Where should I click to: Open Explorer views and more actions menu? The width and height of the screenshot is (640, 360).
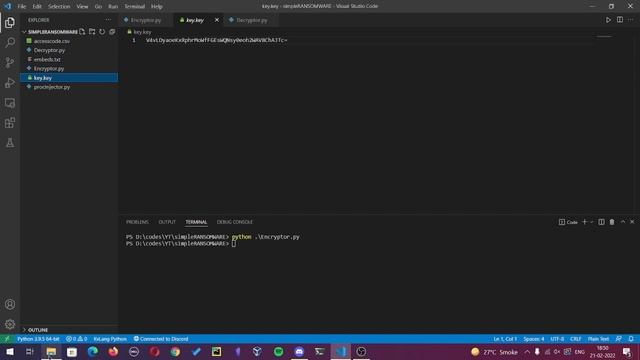point(108,20)
